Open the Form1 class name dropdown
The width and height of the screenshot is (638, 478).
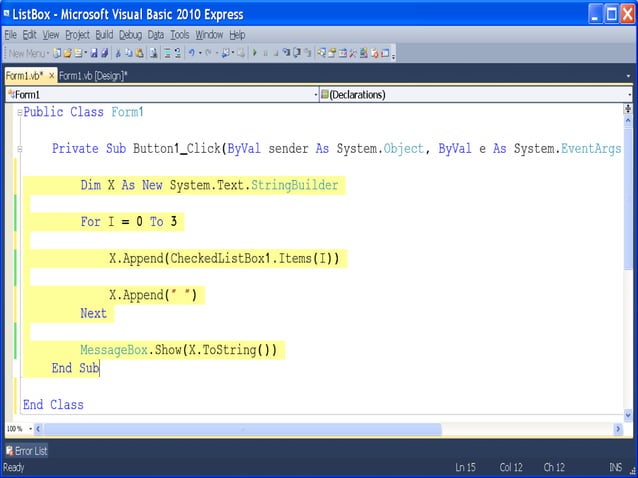click(x=313, y=95)
